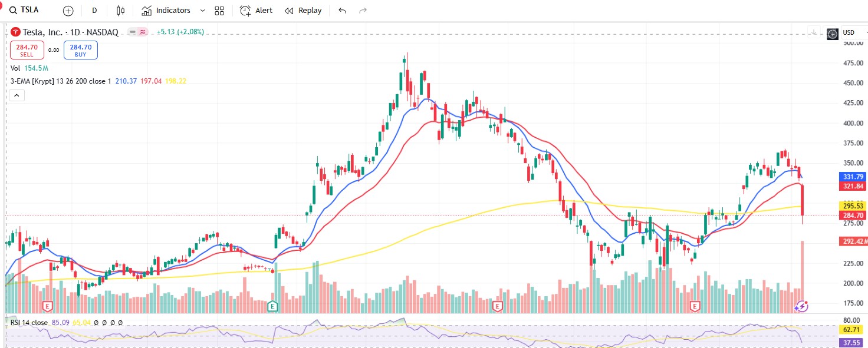The height and width of the screenshot is (348, 868).
Task: Click the 284.70 BUY button
Action: pos(81,50)
